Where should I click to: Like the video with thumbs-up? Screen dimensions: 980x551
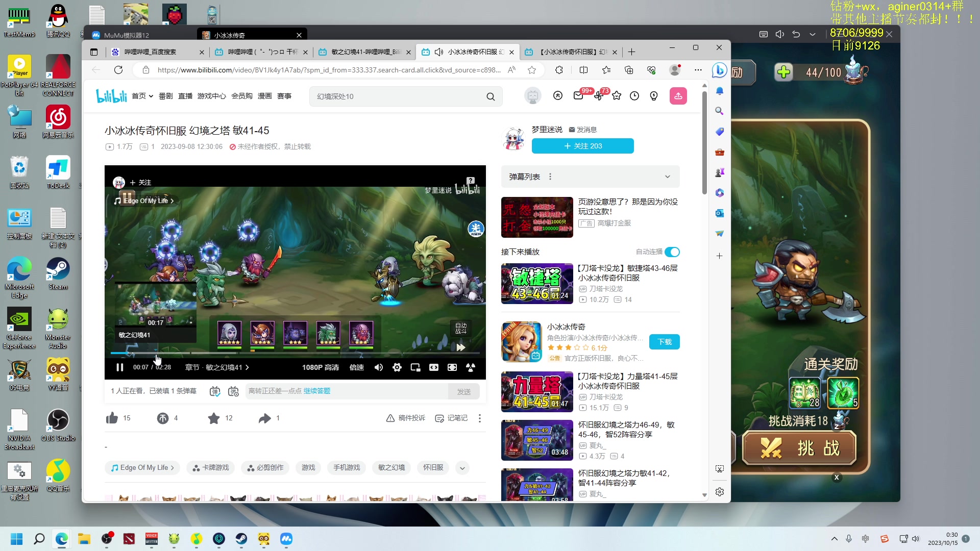112,418
